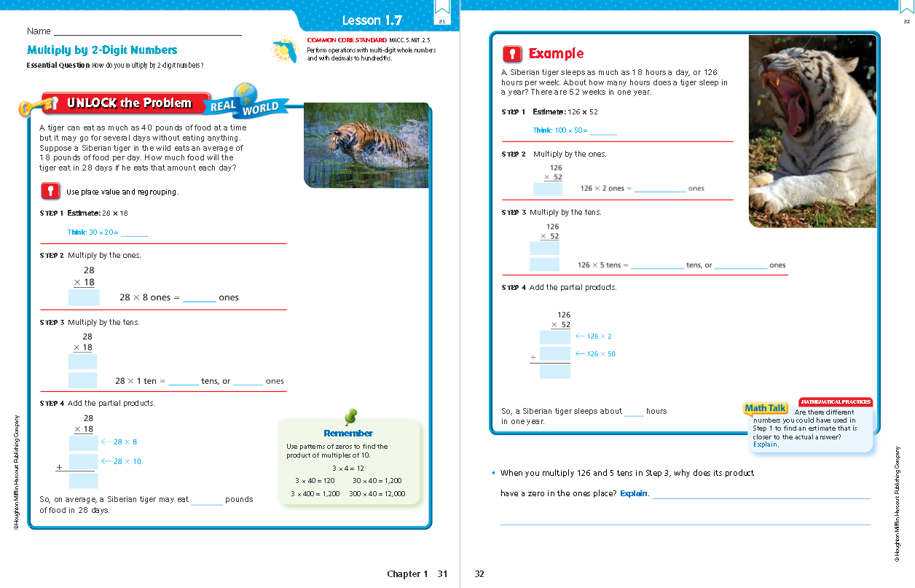Click the blank in 'tiger sleeps about ___ hours'
The width and height of the screenshot is (915, 588).
634,412
